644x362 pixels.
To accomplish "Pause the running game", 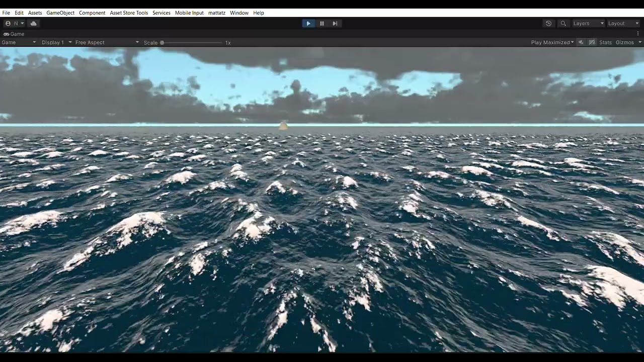I will coord(322,24).
